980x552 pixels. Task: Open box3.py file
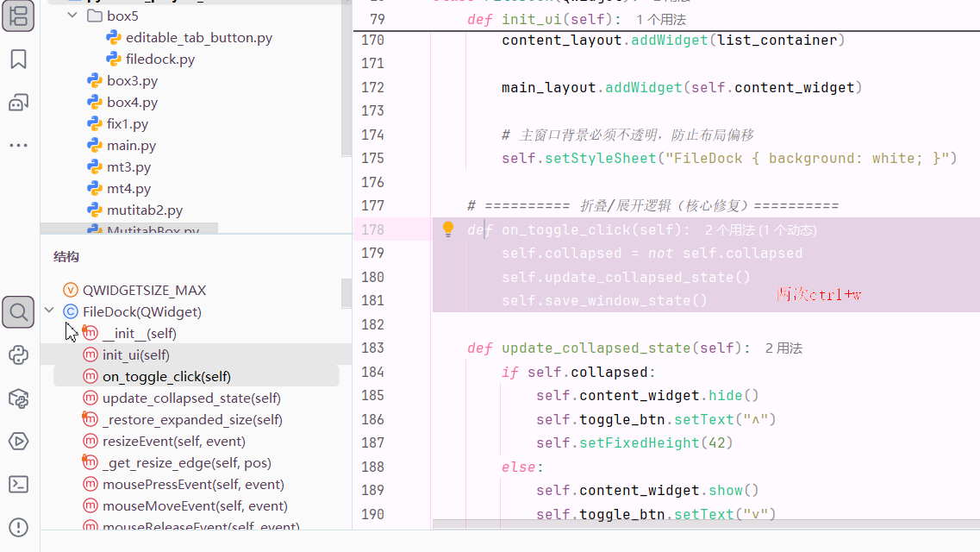point(132,80)
